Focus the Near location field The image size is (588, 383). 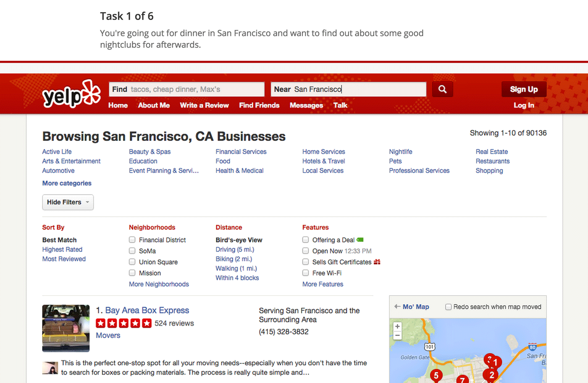pos(349,89)
